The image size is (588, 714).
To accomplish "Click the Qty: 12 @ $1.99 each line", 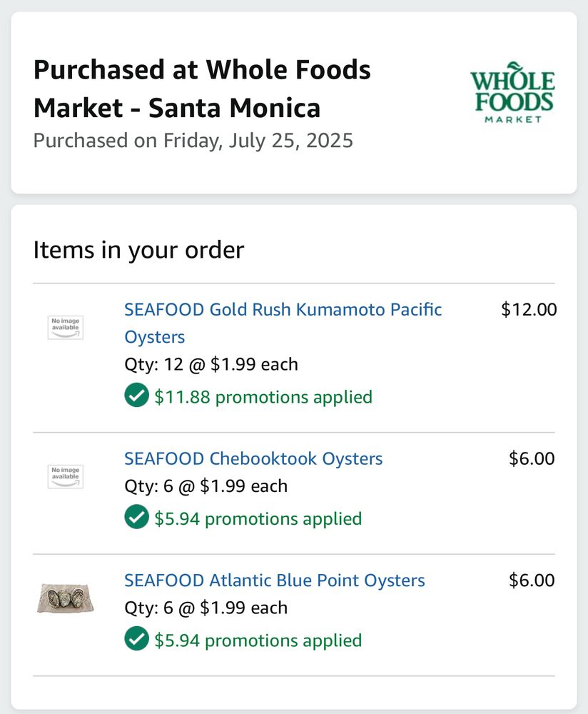I will tap(211, 365).
